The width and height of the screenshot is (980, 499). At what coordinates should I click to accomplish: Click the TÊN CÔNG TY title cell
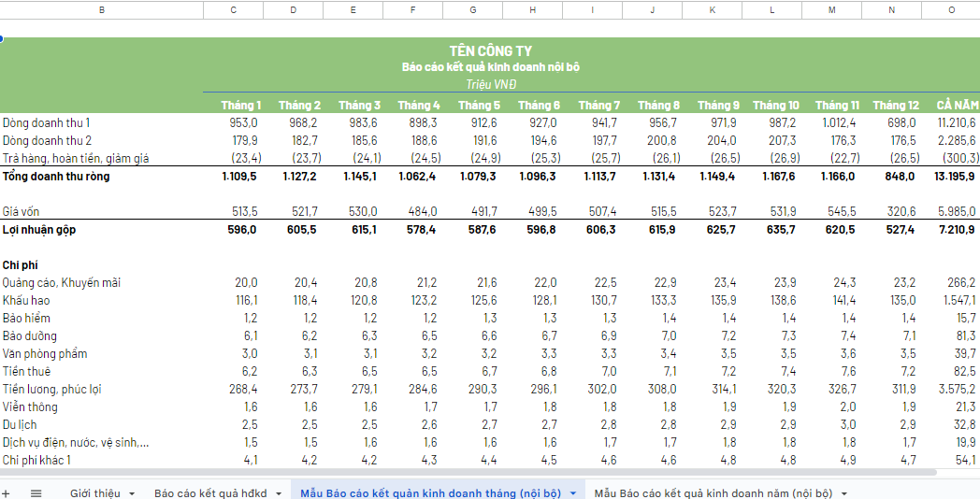pos(490,51)
